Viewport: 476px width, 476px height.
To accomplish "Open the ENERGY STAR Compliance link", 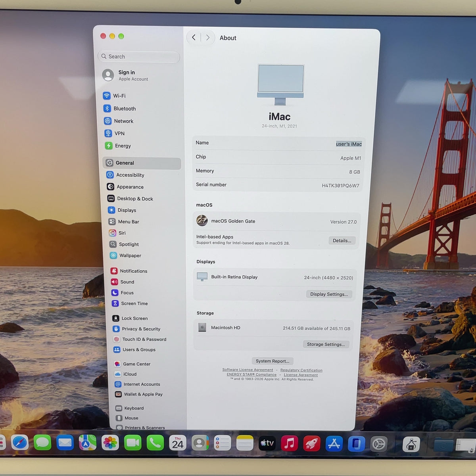I will 251,374.
